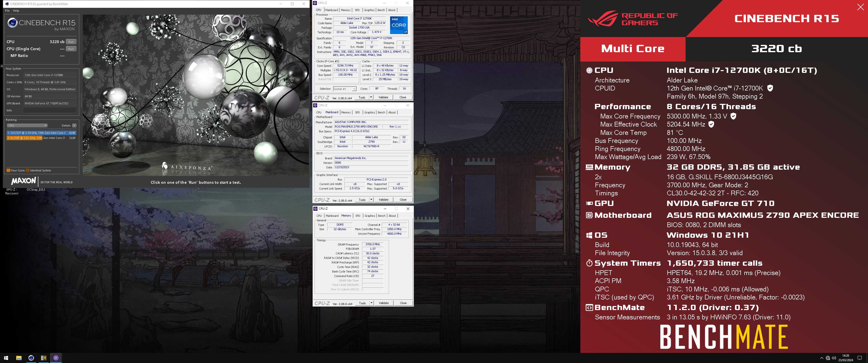This screenshot has width=868, height=363.
Task: Click Tools button in top CPU-Z window
Action: point(362,97)
